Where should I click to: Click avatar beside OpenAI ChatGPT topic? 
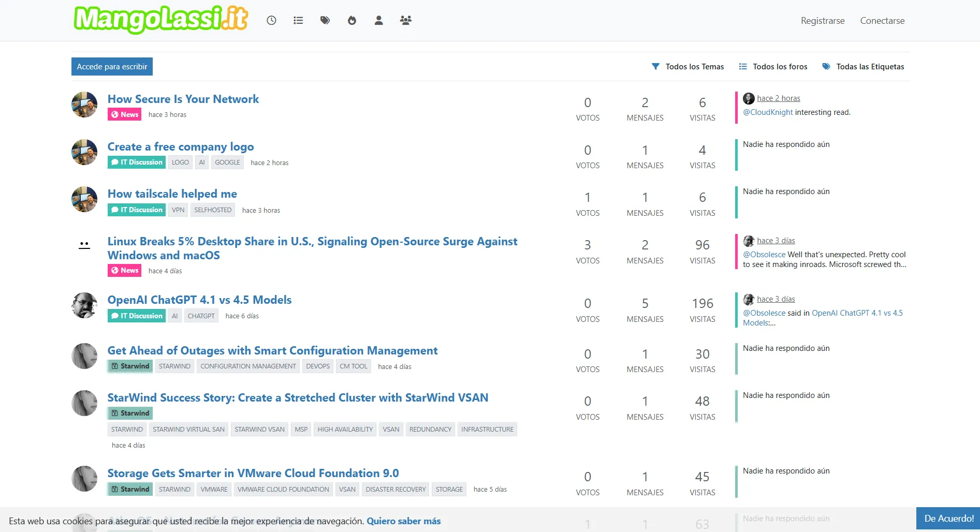tap(84, 305)
